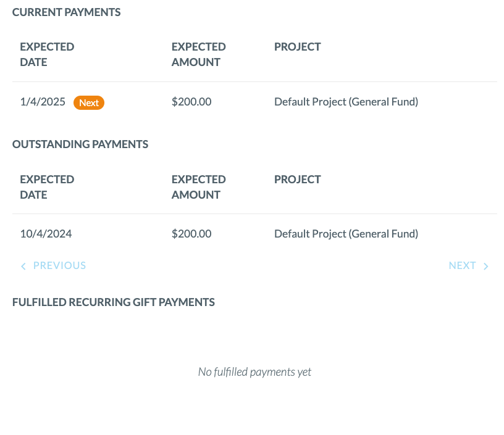
Task: Select the 10/4/2024 outstanding payment date
Action: point(46,234)
